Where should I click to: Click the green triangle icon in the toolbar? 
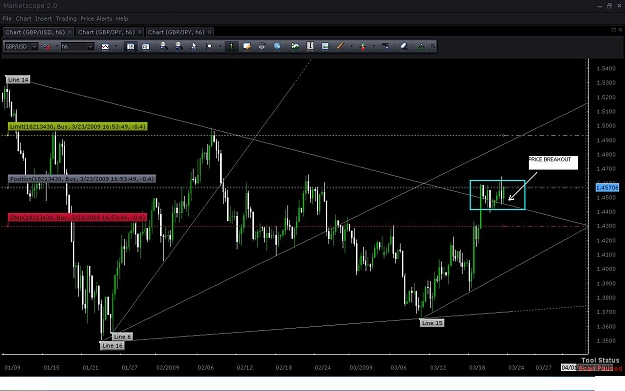(421, 47)
